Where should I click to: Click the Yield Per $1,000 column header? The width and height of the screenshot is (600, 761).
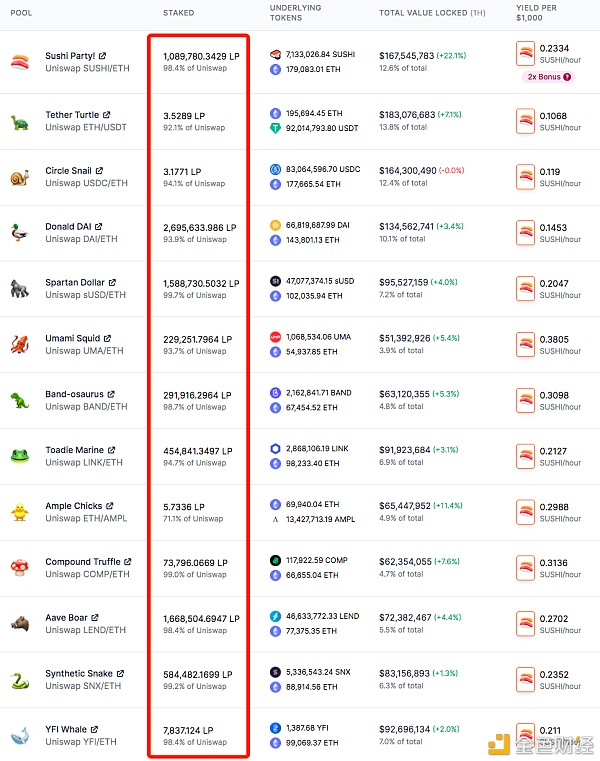click(x=538, y=13)
